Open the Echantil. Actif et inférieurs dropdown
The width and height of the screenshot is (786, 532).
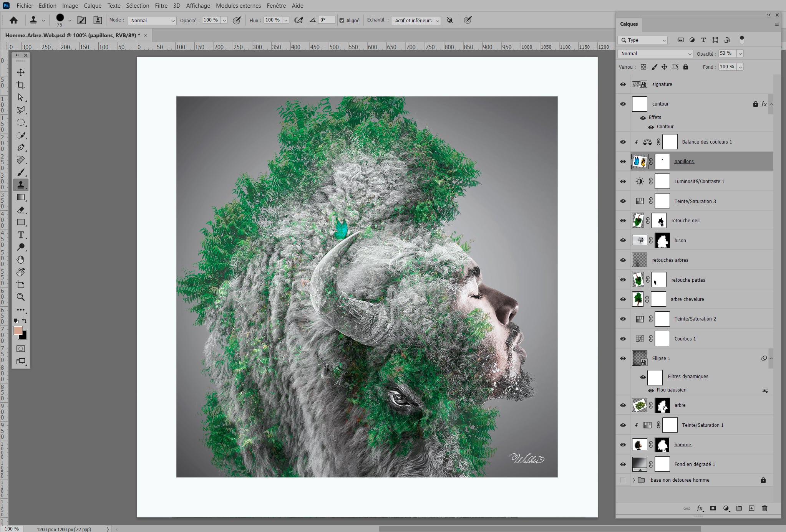point(416,20)
